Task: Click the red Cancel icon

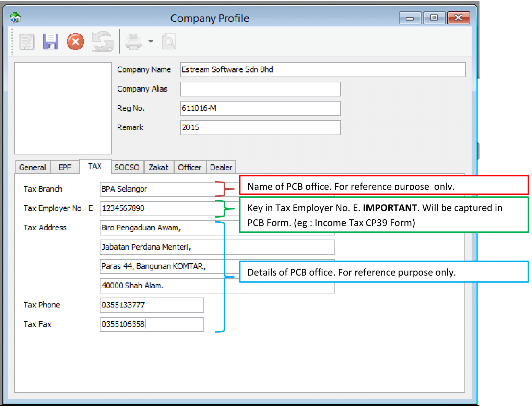Action: (75, 42)
